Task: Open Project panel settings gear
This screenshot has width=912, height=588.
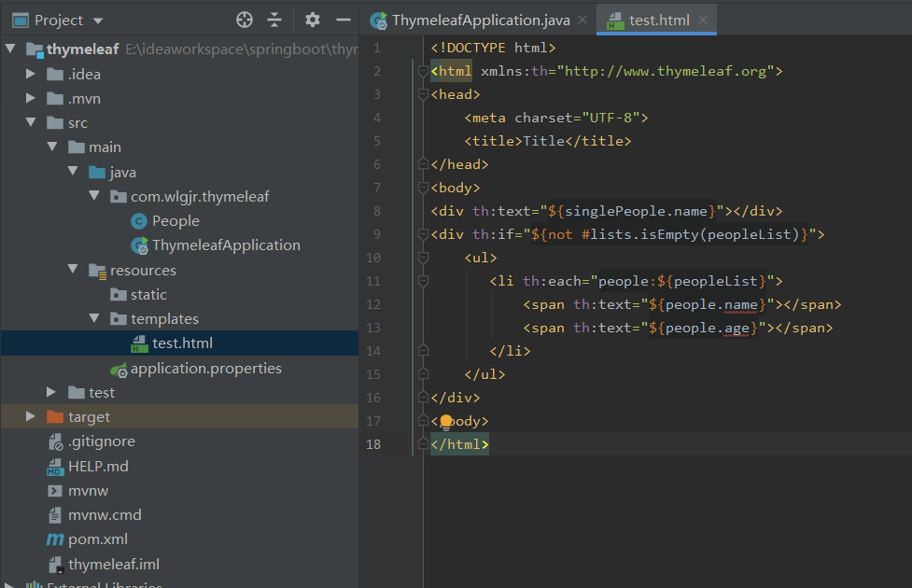Action: 313,20
